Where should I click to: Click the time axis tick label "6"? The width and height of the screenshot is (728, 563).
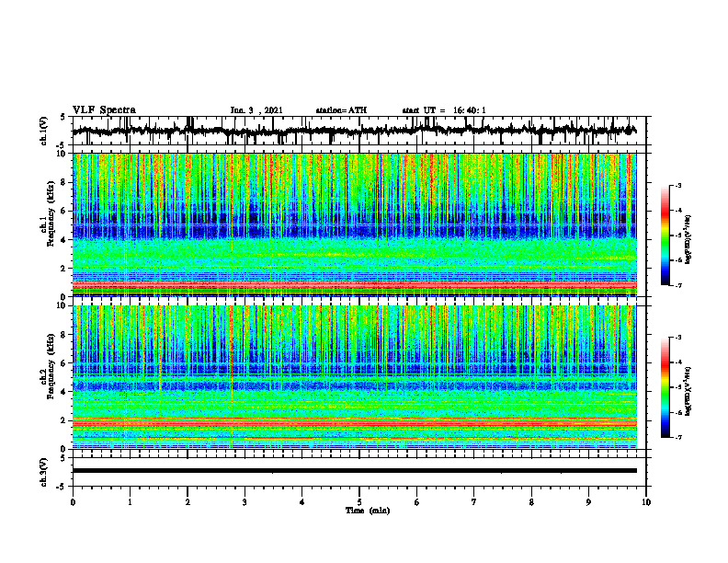click(x=417, y=502)
